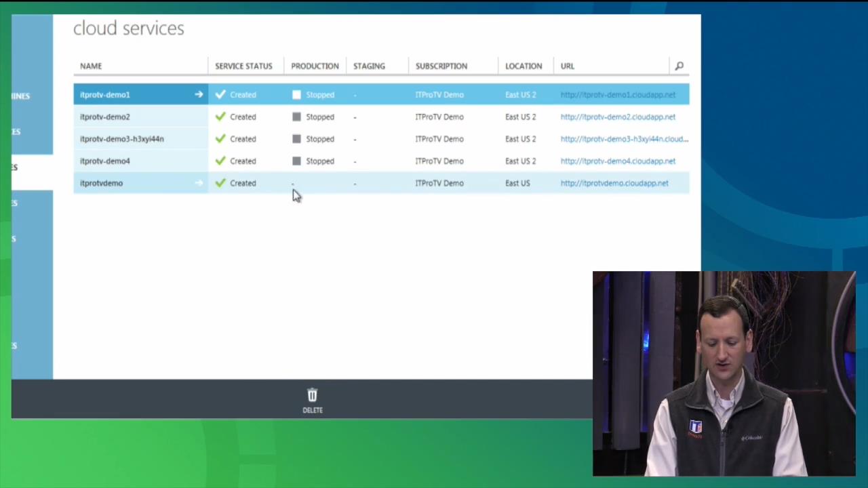Click the cloud services page heading
Image resolution: width=868 pixels, height=488 pixels.
[x=129, y=28]
